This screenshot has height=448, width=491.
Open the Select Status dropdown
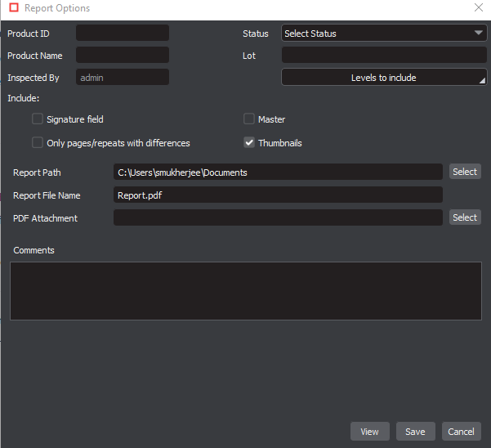pyautogui.click(x=384, y=34)
